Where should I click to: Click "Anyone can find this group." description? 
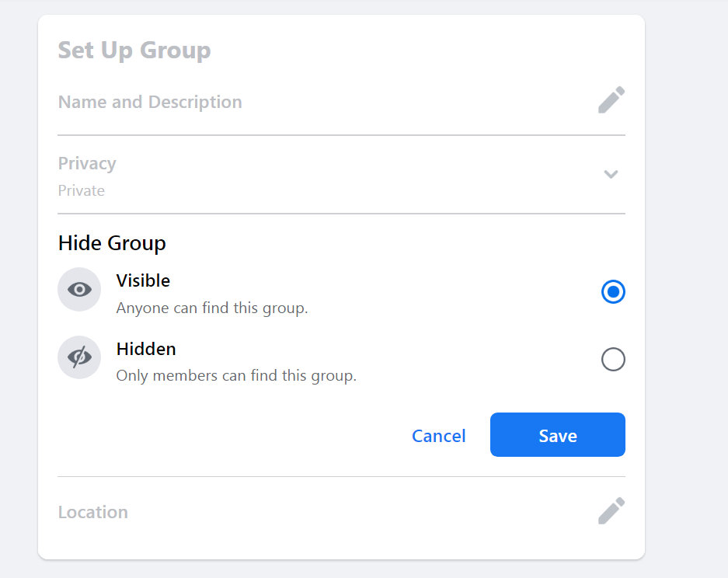(212, 308)
